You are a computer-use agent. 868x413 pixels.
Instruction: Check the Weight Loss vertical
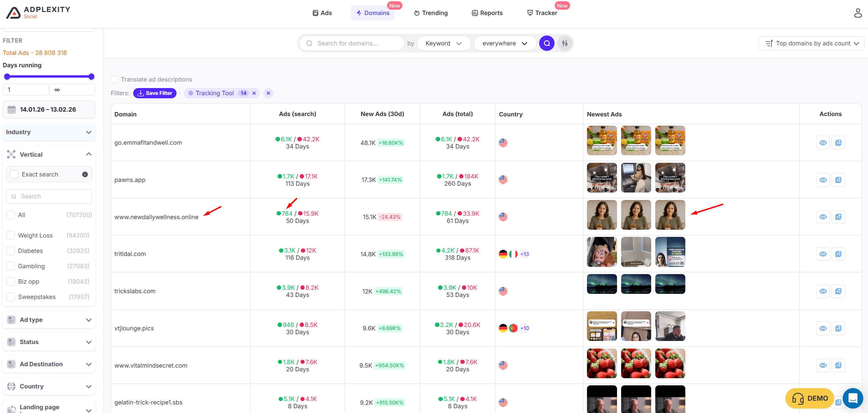(x=11, y=236)
